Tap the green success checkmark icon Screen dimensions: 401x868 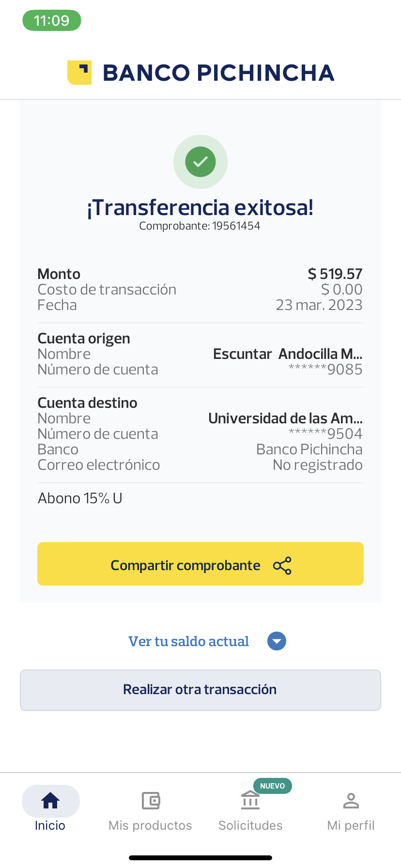(200, 161)
